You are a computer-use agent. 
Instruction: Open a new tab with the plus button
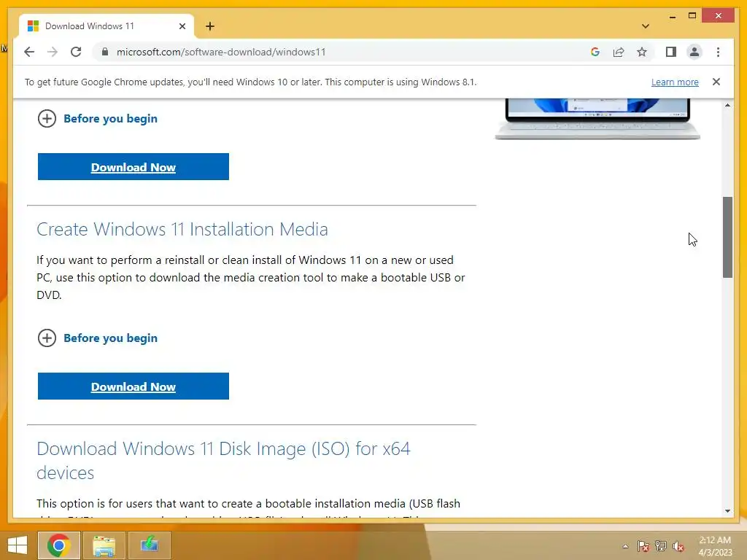tap(210, 26)
